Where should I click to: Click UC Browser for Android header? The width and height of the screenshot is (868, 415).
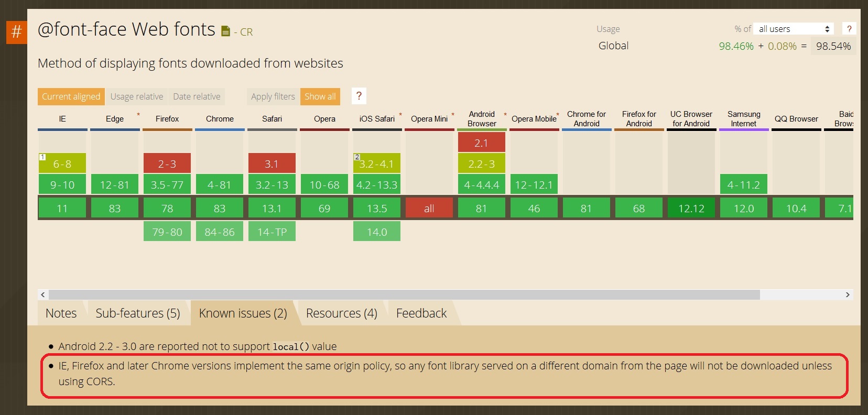point(691,119)
